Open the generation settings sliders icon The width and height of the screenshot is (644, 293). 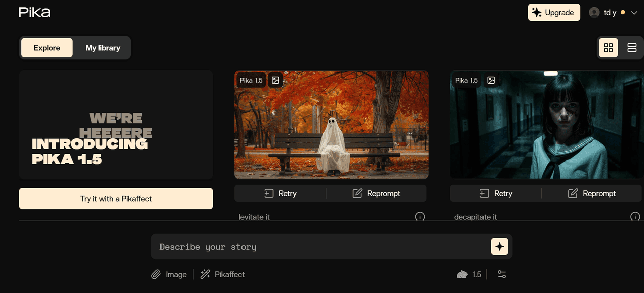click(x=502, y=274)
